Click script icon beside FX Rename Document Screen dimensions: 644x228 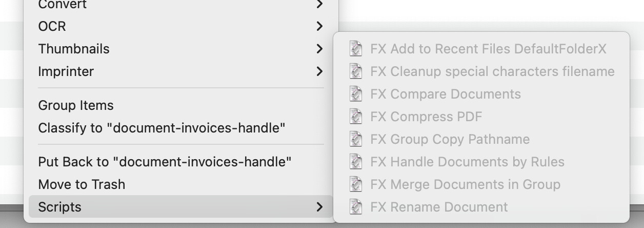[x=355, y=207]
